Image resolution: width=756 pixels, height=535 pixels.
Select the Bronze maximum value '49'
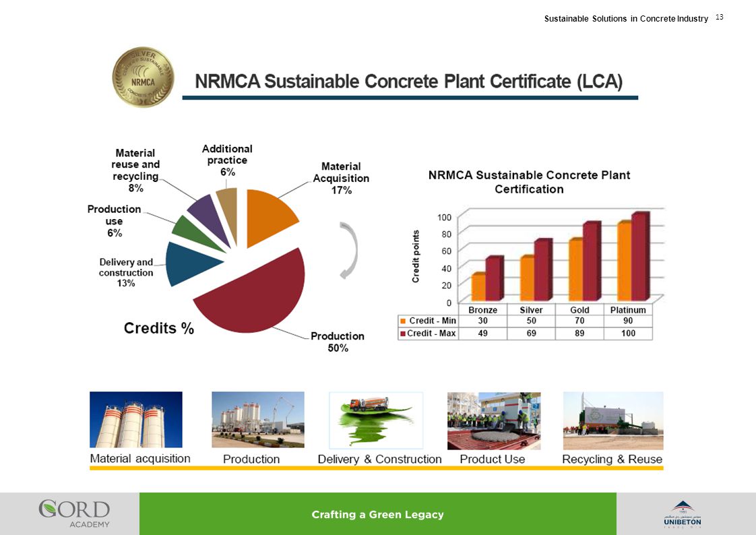click(482, 334)
